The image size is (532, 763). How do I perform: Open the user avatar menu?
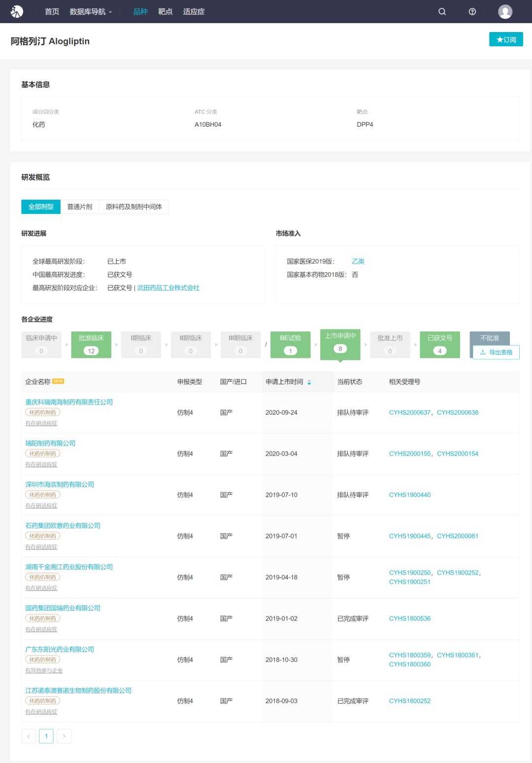coord(505,11)
